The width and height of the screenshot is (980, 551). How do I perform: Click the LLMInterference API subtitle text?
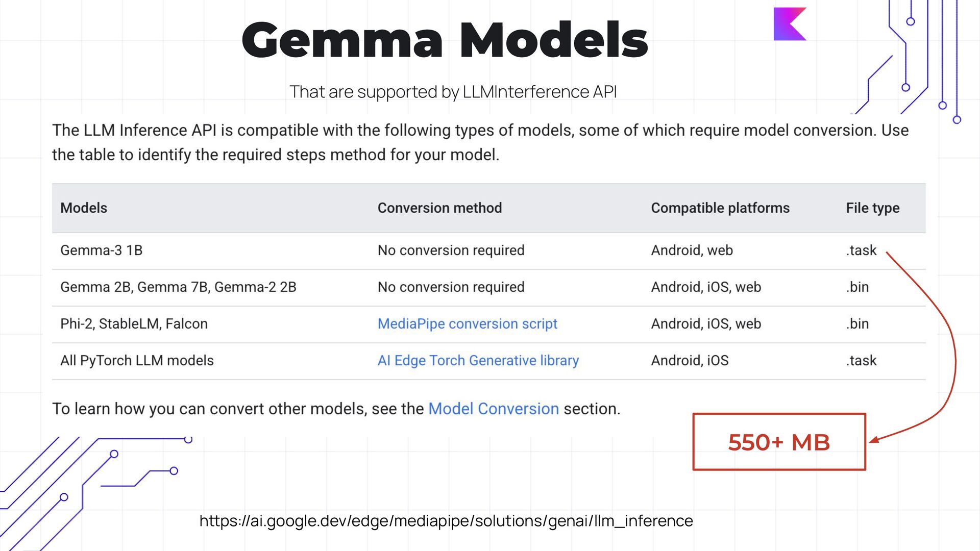[x=453, y=92]
